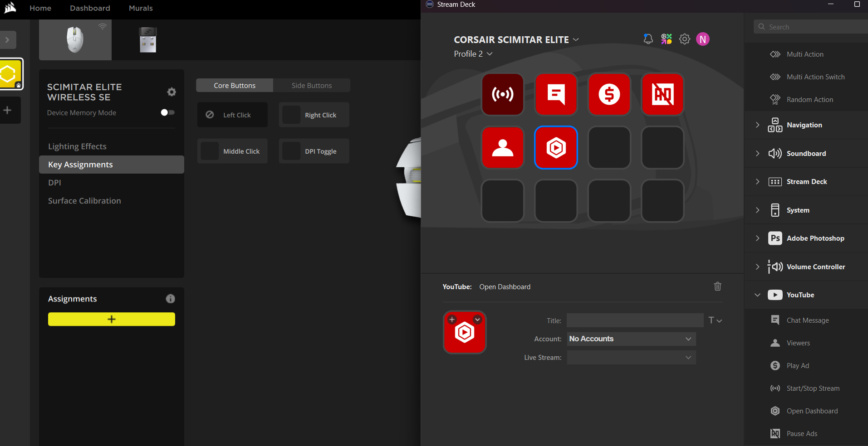Open the Account dropdown showing No Accounts
The height and width of the screenshot is (446, 868).
click(631, 339)
